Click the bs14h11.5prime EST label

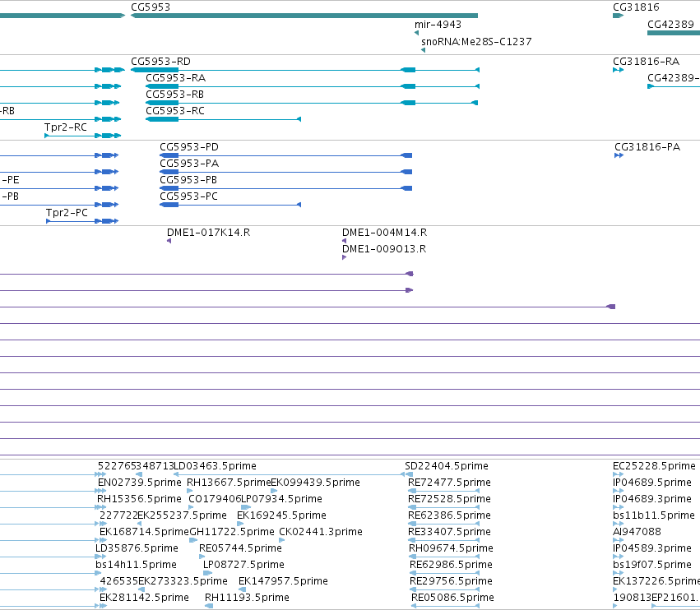pyautogui.click(x=136, y=565)
